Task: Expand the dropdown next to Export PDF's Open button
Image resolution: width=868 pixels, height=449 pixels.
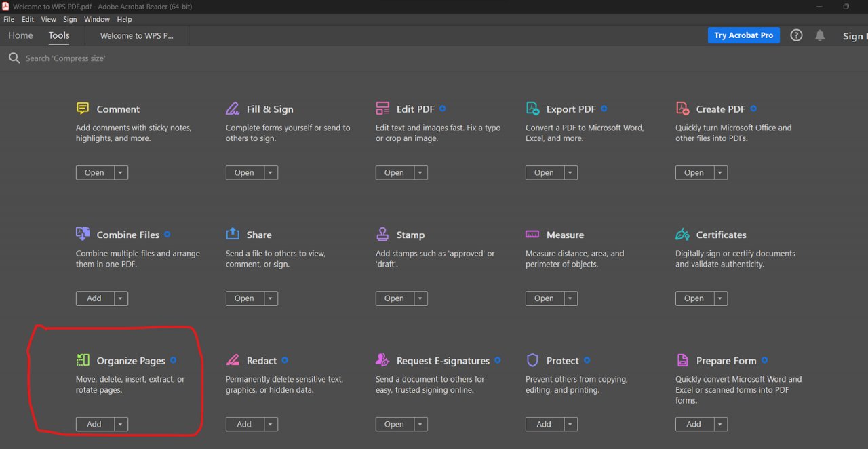Action: pyautogui.click(x=570, y=172)
